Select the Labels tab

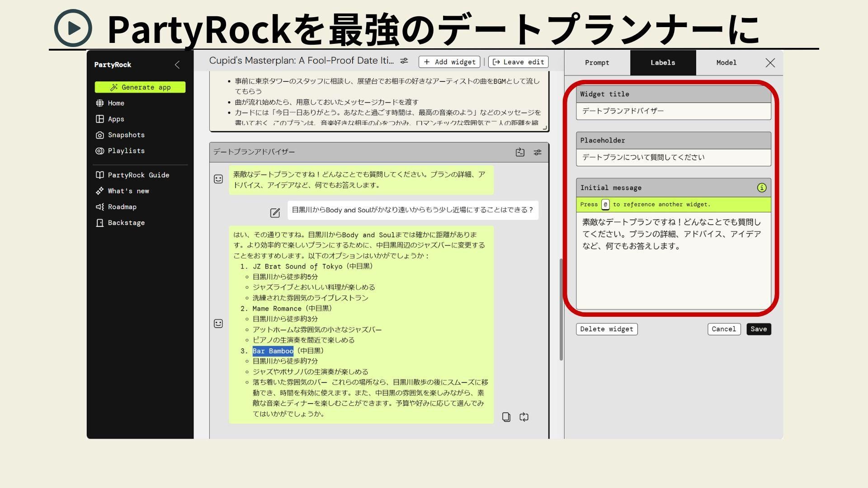coord(663,63)
